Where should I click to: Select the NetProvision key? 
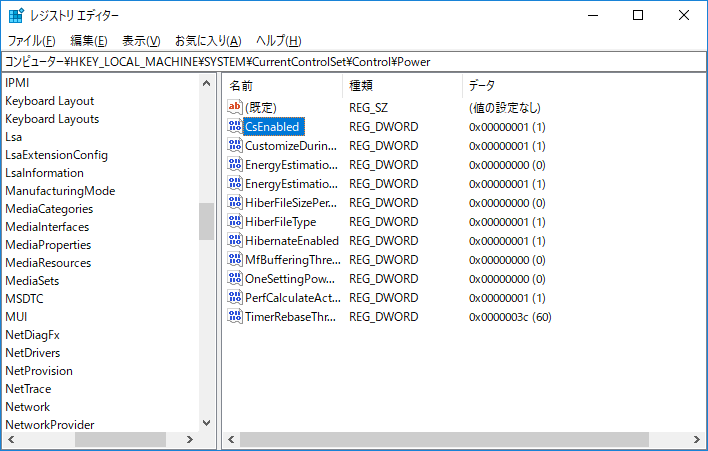click(39, 371)
